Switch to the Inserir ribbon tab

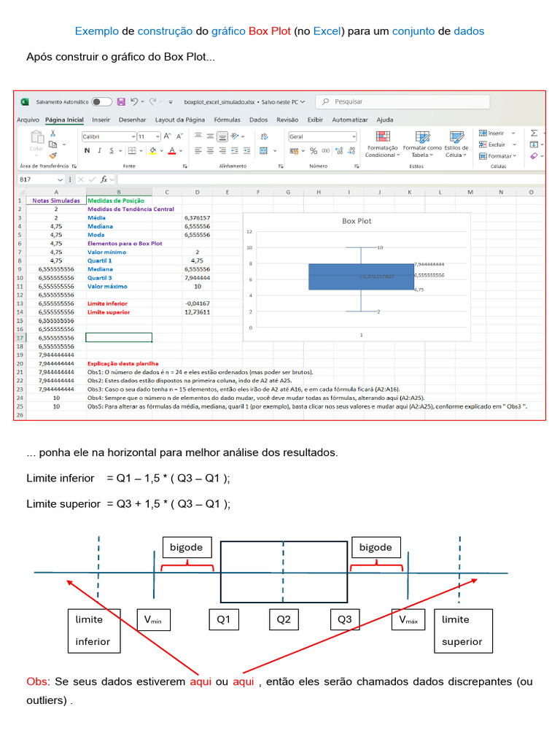click(101, 120)
